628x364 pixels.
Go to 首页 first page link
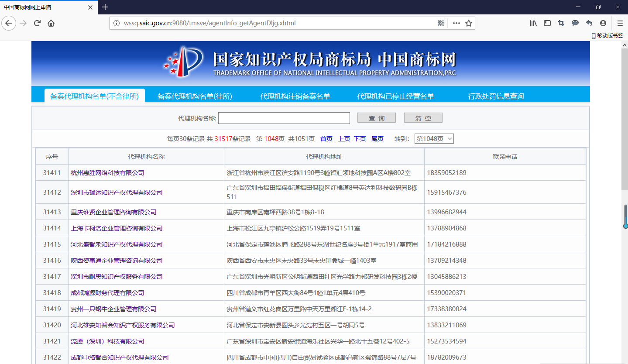pos(326,139)
